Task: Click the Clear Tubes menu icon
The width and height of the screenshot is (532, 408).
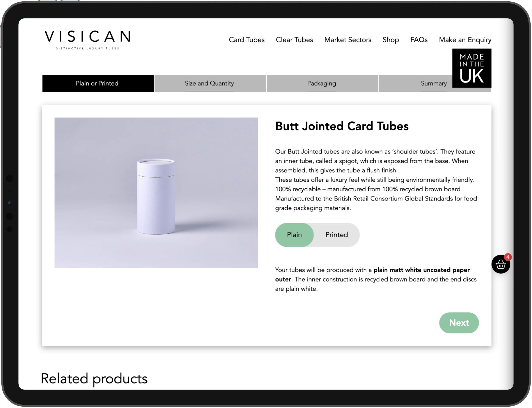Action: (x=294, y=39)
